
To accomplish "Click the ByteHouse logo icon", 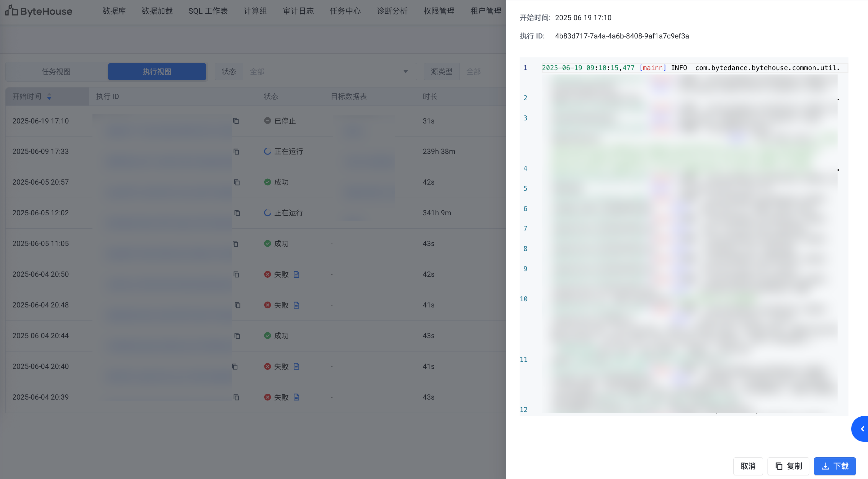I will 11,11.
